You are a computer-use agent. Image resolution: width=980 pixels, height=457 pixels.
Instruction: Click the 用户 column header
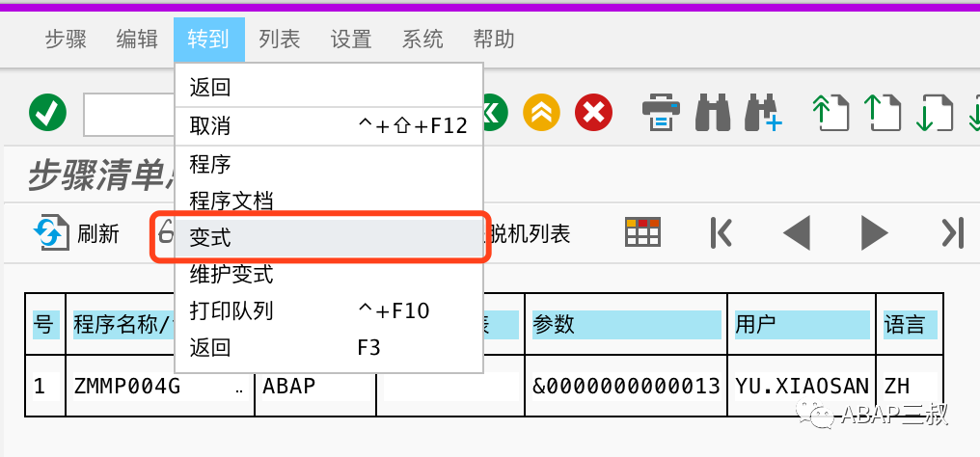click(x=802, y=325)
